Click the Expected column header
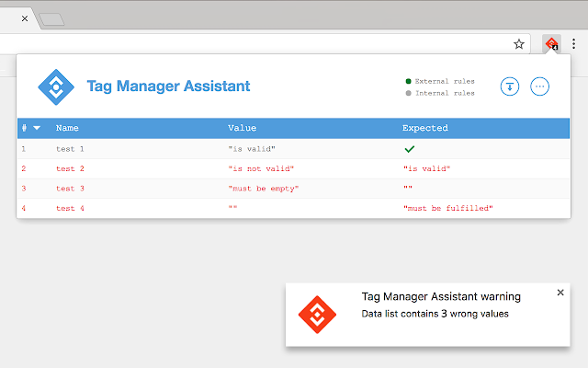Screen dimensions: 588x368 pos(425,128)
